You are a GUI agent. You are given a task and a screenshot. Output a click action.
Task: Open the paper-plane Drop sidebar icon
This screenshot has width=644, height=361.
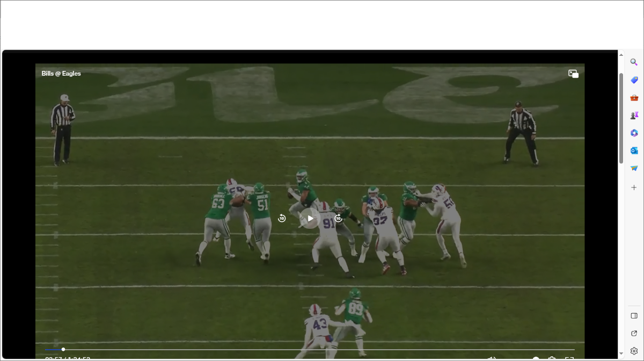[634, 169]
